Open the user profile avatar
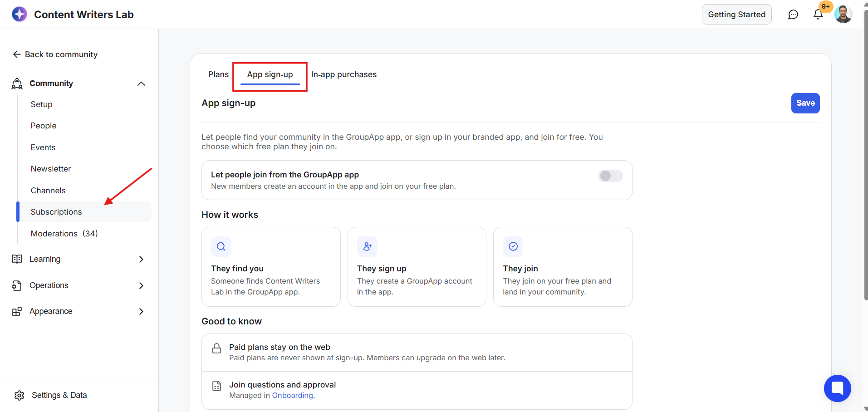This screenshot has width=868, height=412. click(x=843, y=15)
